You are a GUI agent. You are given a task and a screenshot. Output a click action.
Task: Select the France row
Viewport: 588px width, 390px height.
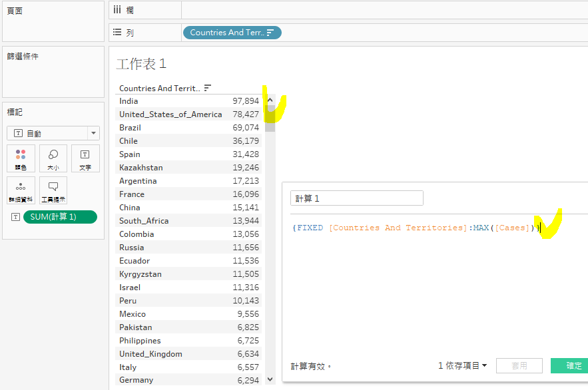(188, 194)
